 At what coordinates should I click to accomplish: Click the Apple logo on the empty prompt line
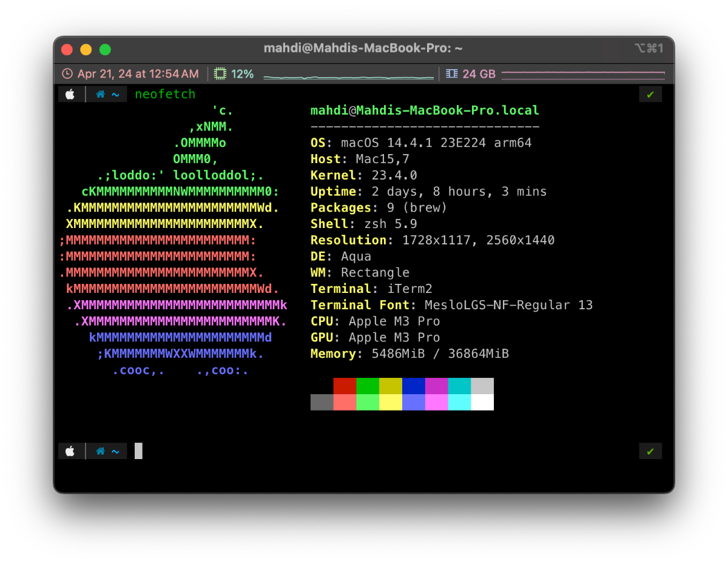point(70,451)
